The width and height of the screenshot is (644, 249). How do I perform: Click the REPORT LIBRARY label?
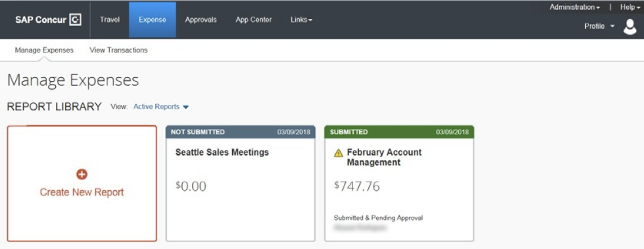54,107
